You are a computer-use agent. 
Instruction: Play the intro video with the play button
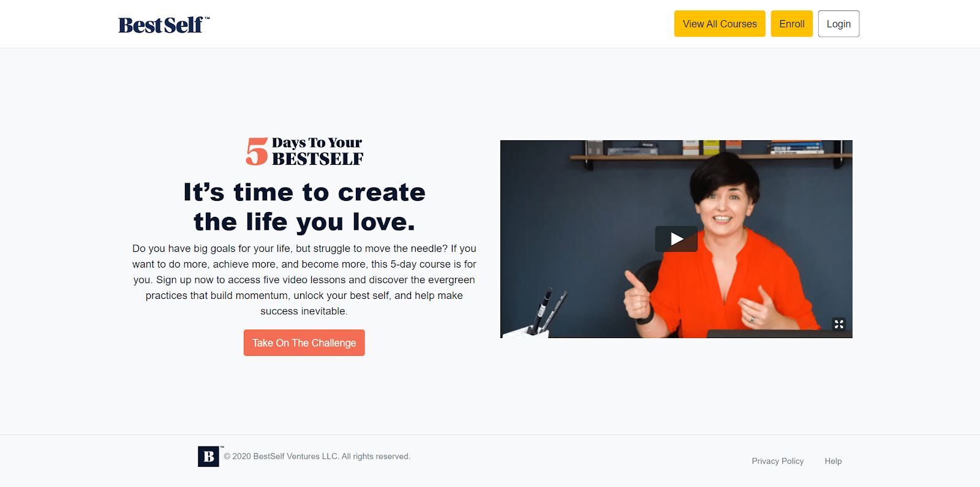(x=676, y=239)
